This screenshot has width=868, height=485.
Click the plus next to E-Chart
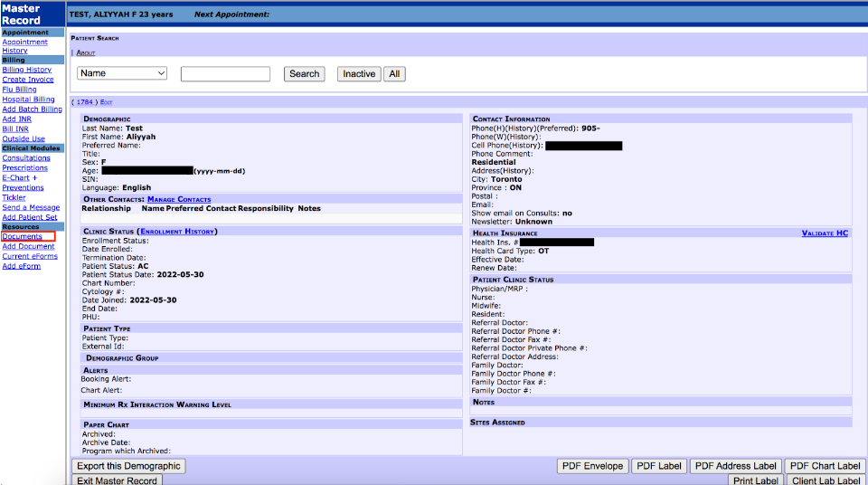34,178
